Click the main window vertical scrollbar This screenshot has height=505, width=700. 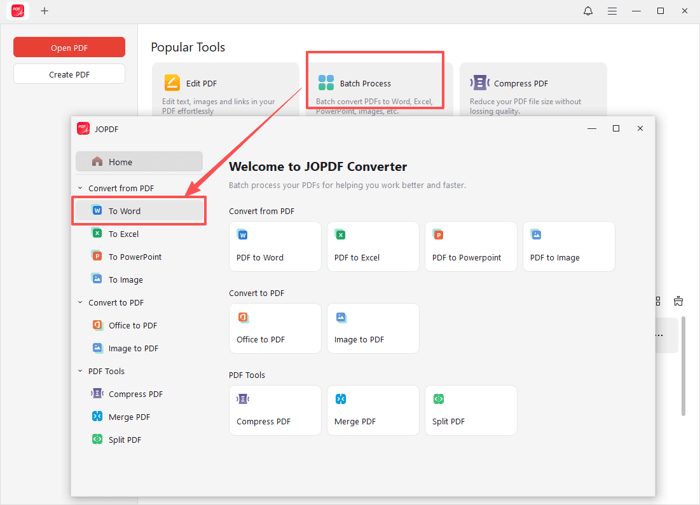pos(683,366)
